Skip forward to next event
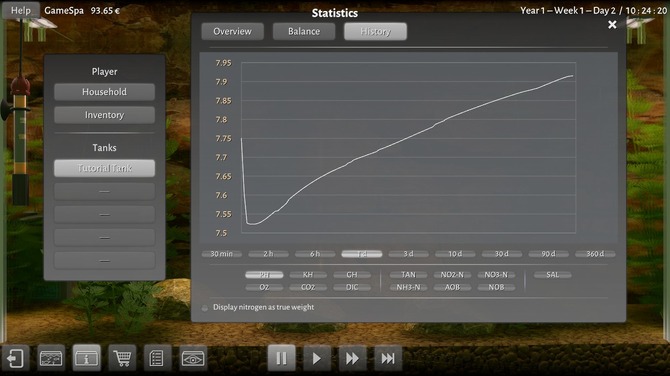Image resolution: width=670 pixels, height=376 pixels. [x=388, y=358]
